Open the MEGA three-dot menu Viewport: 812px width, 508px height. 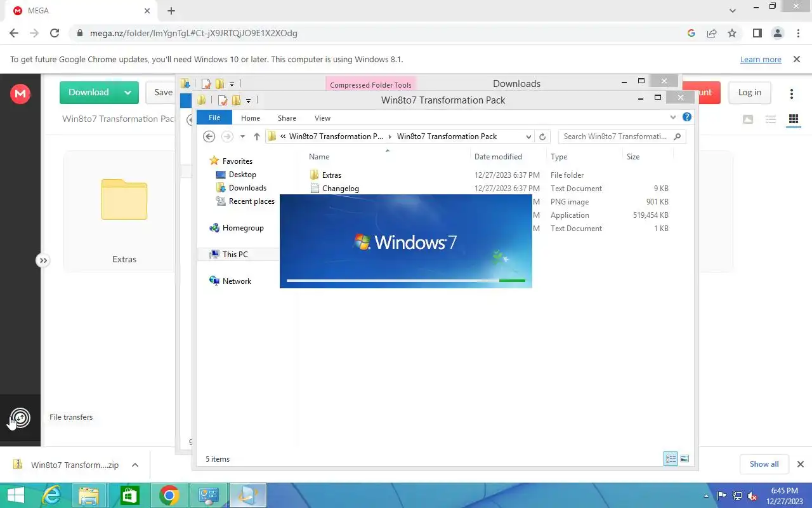[792, 94]
